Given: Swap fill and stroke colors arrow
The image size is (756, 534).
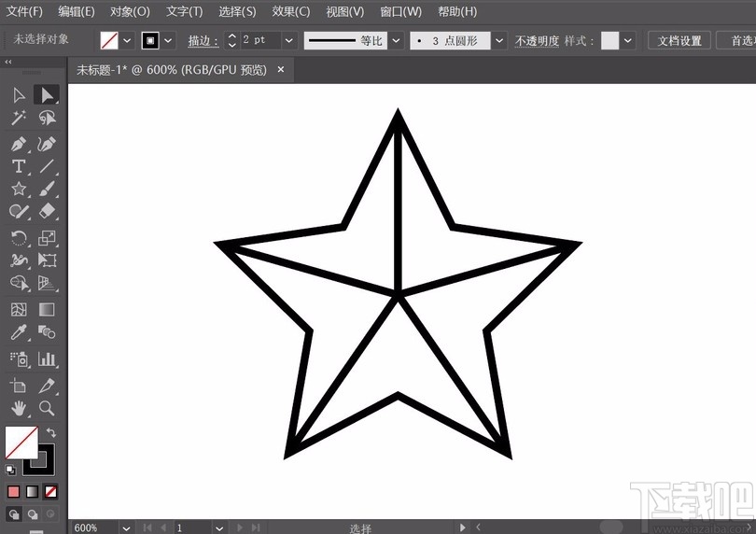Looking at the screenshot, I should tap(50, 432).
